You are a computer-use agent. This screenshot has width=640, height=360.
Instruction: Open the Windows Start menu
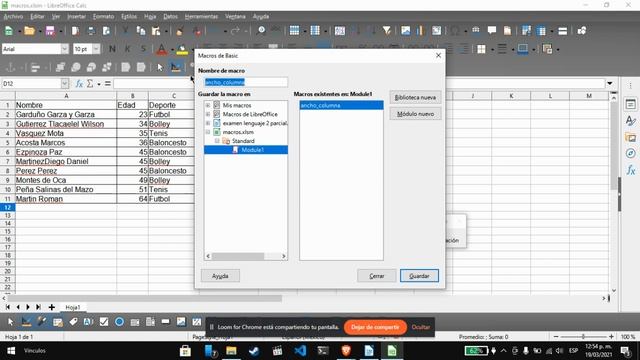[11, 351]
